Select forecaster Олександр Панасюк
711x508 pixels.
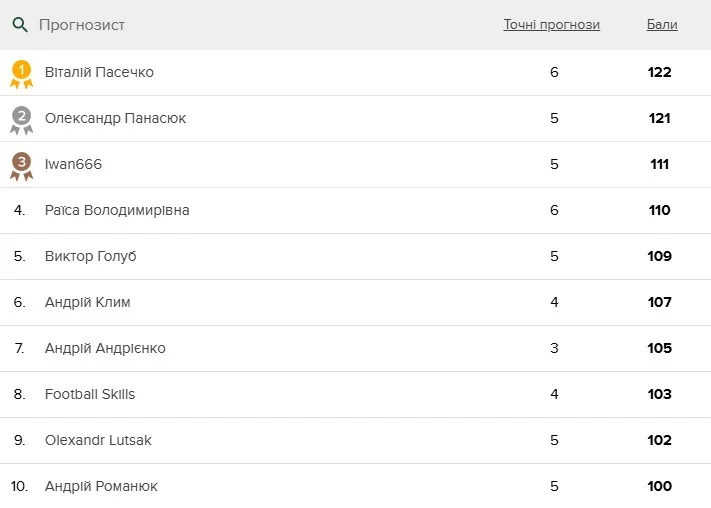115,118
